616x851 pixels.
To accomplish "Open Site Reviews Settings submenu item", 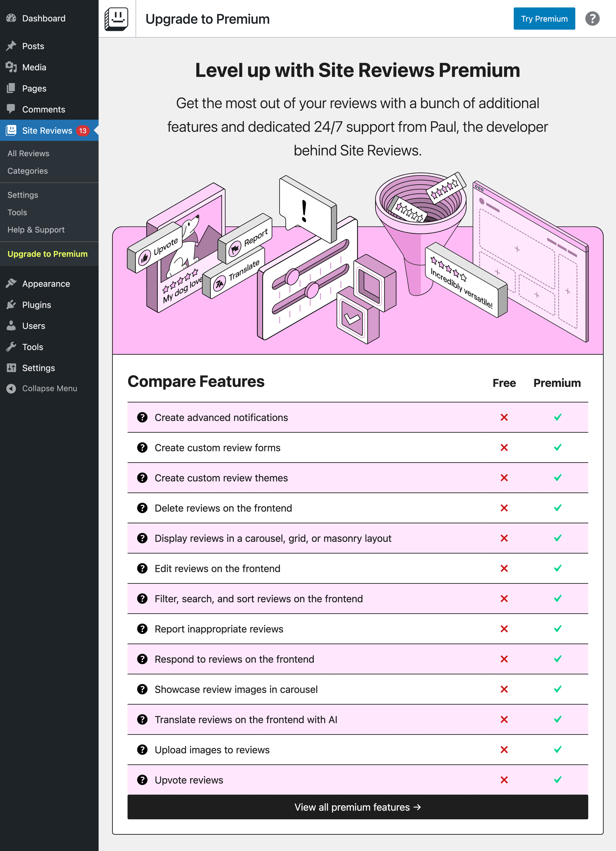I will tap(22, 195).
